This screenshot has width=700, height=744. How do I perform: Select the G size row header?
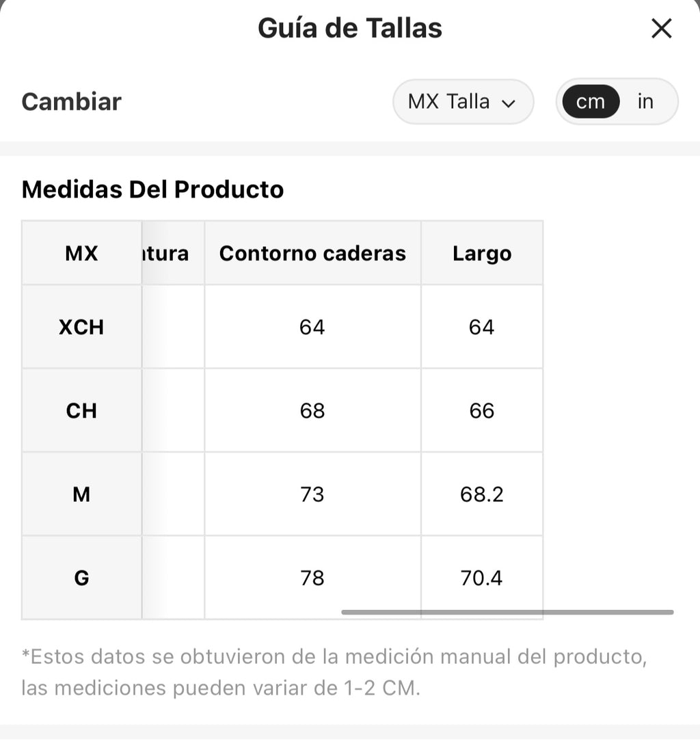pyautogui.click(x=81, y=578)
